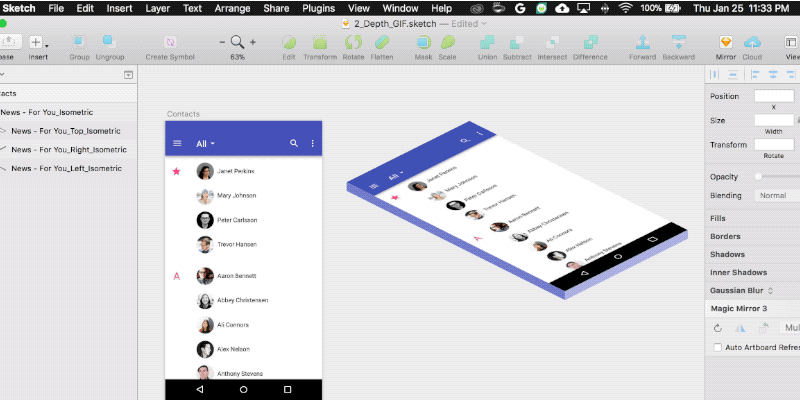The height and width of the screenshot is (400, 800).
Task: Click the Ungroup toolbar icon
Action: [x=109, y=43]
